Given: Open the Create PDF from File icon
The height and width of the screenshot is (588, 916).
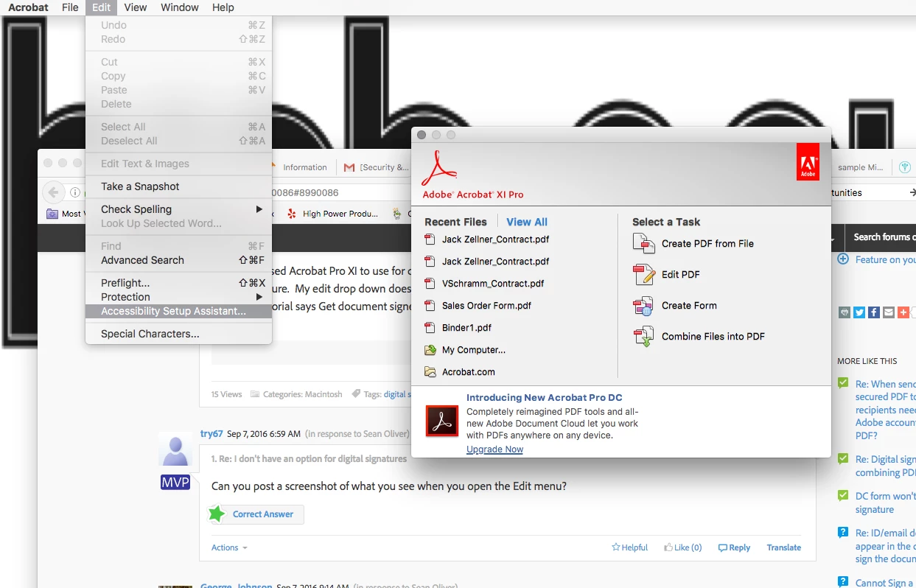Looking at the screenshot, I should tap(644, 244).
